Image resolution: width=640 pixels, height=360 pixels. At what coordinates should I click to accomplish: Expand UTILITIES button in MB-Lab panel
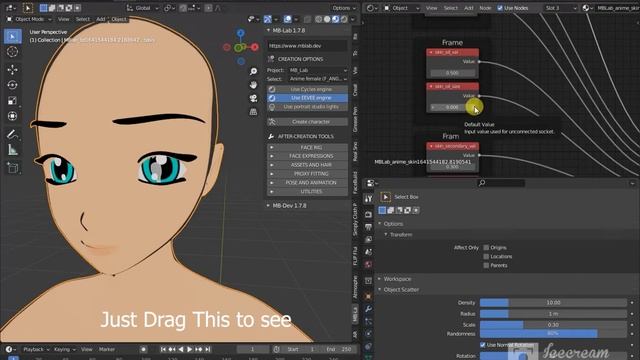pos(307,191)
